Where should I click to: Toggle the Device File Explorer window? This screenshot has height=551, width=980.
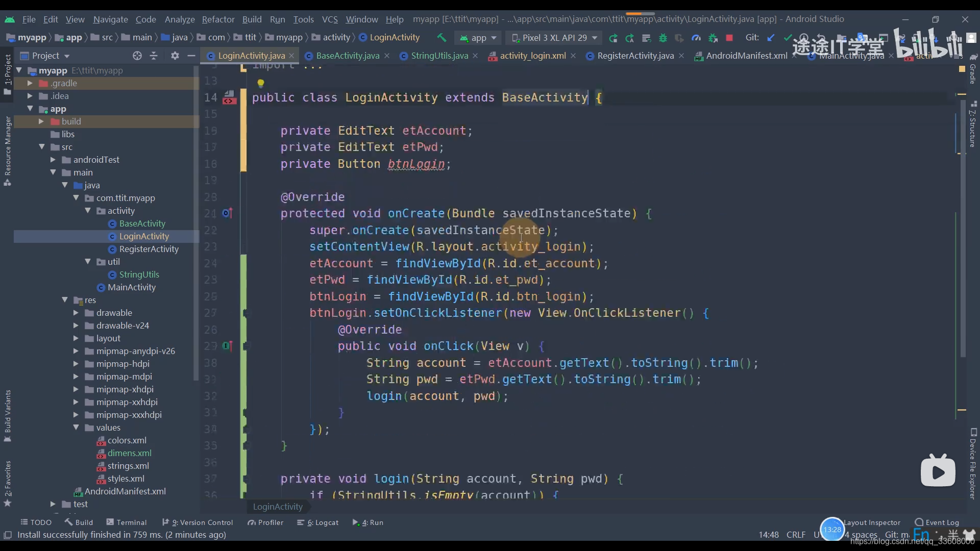[973, 463]
